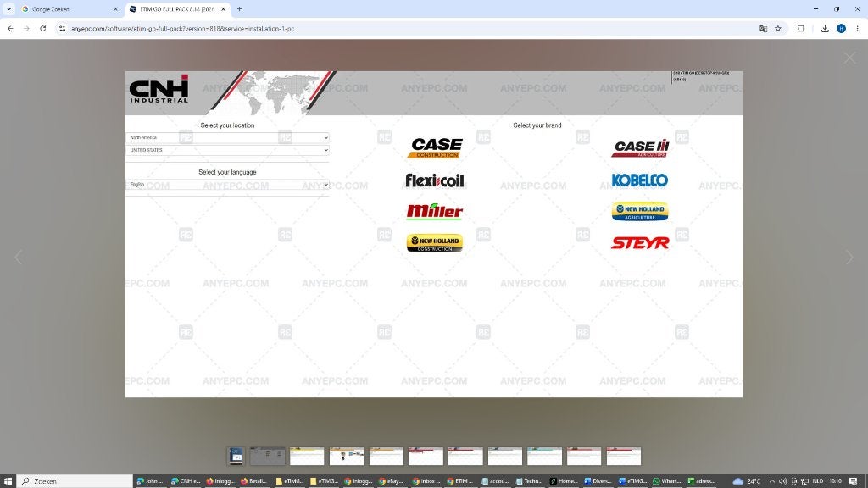Open the network status tray icon

(x=805, y=481)
